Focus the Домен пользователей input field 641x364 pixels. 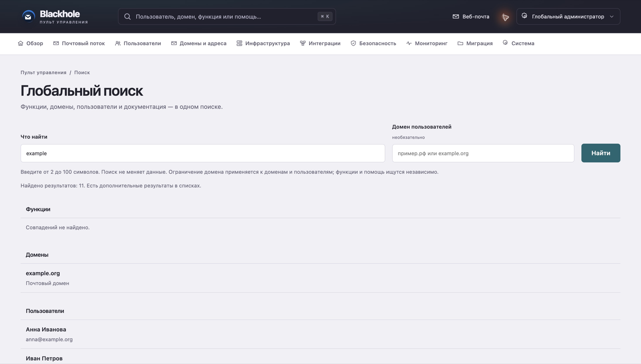[x=483, y=153]
